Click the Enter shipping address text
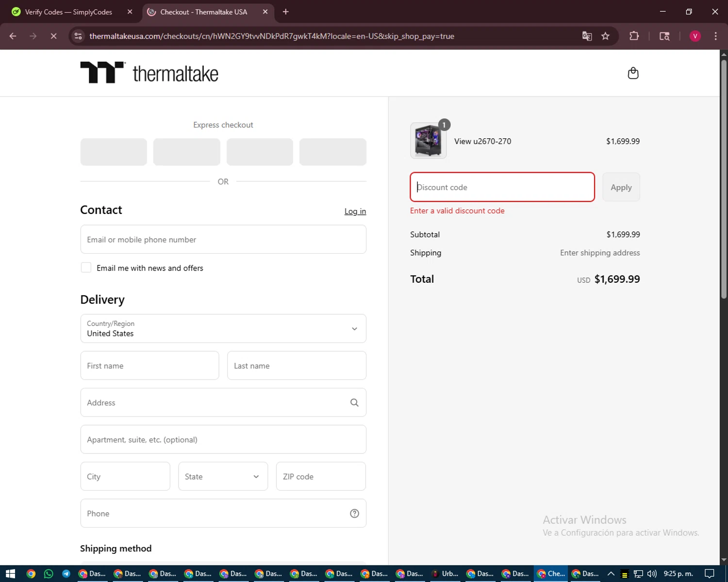The width and height of the screenshot is (728, 582). 600,253
